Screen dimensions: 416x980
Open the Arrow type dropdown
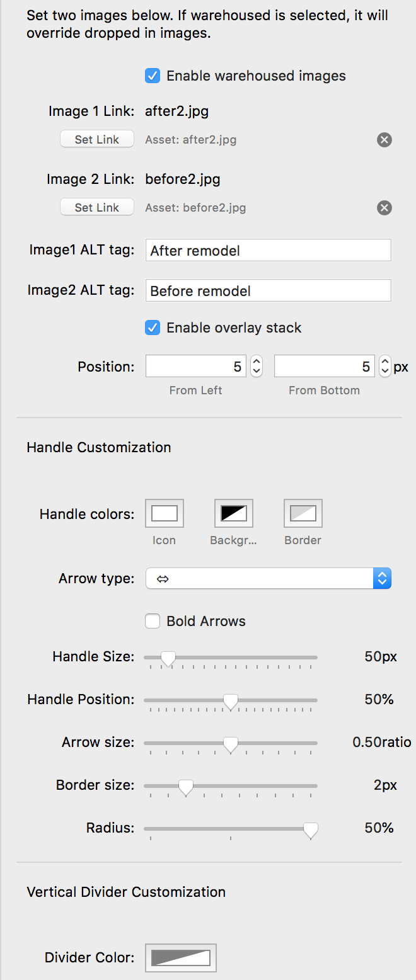click(x=269, y=578)
